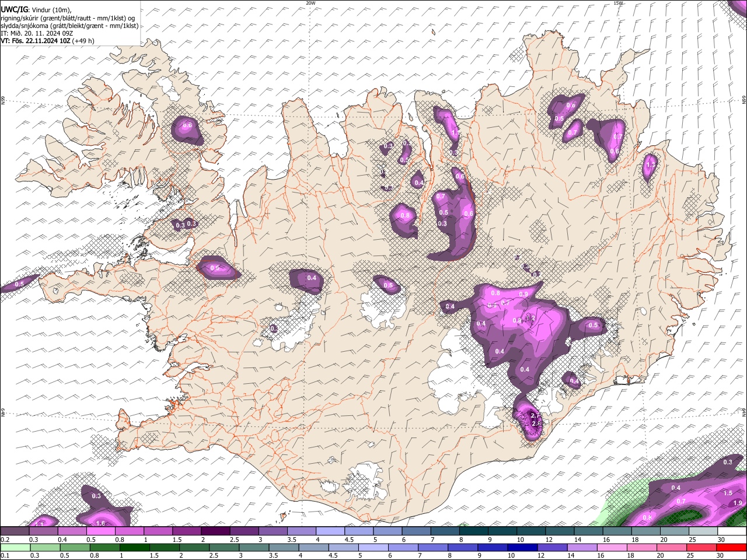Select the 'Vindur (10m)' label
The image size is (747, 560).
click(50, 10)
